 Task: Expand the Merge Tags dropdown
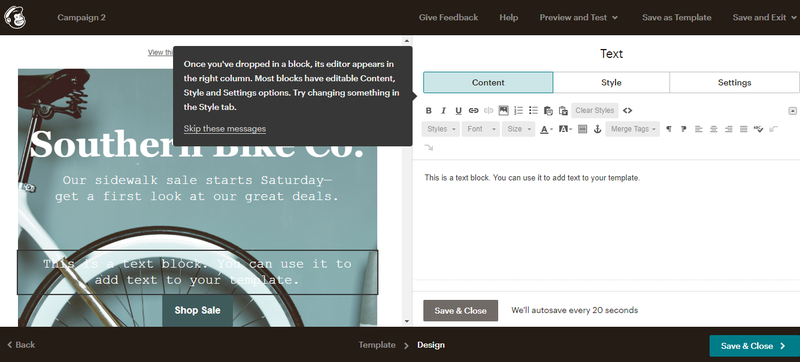click(633, 129)
